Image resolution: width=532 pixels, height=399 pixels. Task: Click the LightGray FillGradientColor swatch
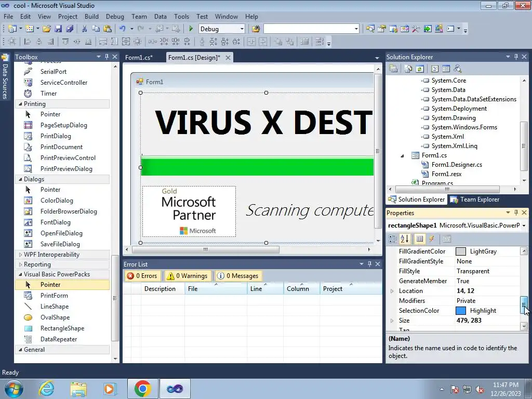[460, 251]
